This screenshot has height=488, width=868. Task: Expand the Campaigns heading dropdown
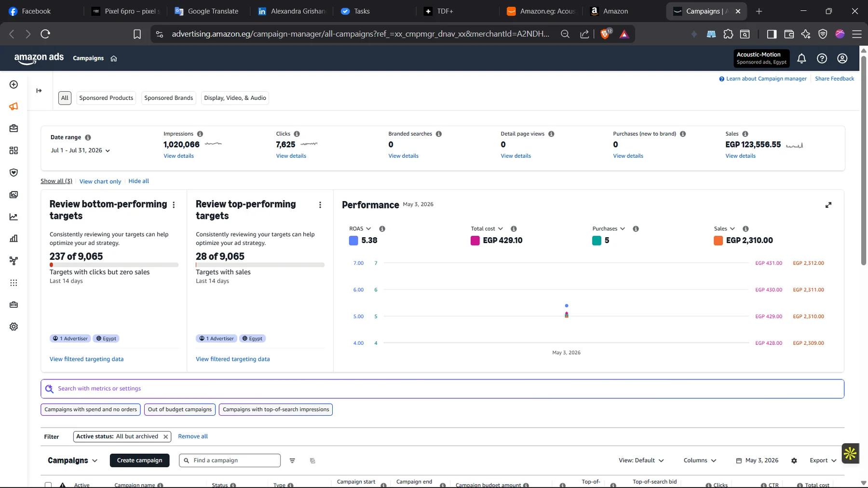tap(73, 461)
